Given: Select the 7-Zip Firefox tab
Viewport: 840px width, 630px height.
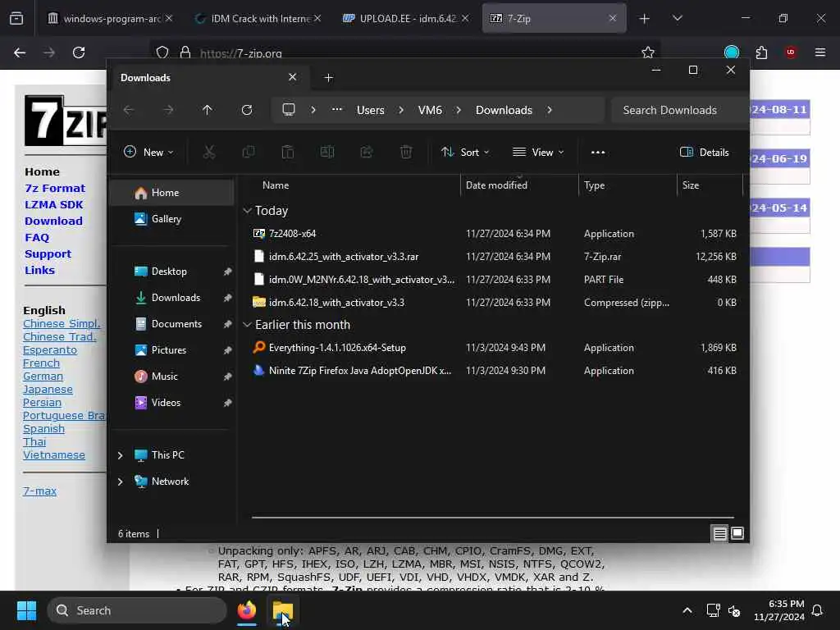Looking at the screenshot, I should (554, 19).
